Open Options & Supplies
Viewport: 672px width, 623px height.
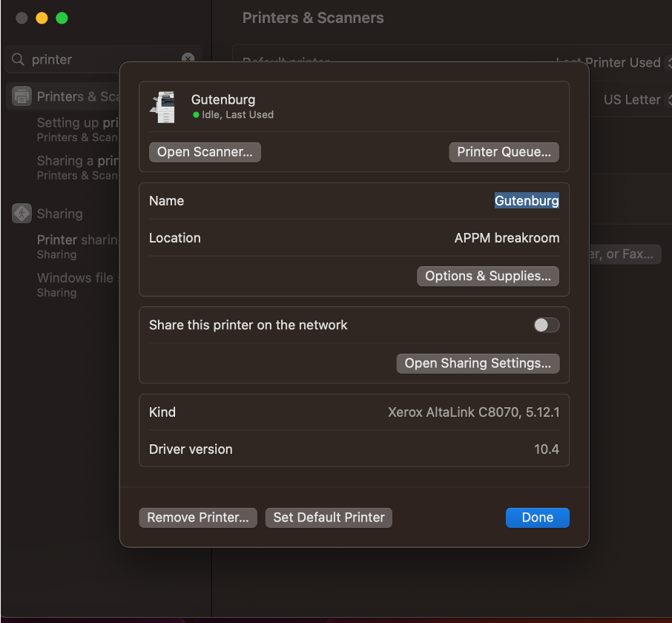click(x=487, y=276)
